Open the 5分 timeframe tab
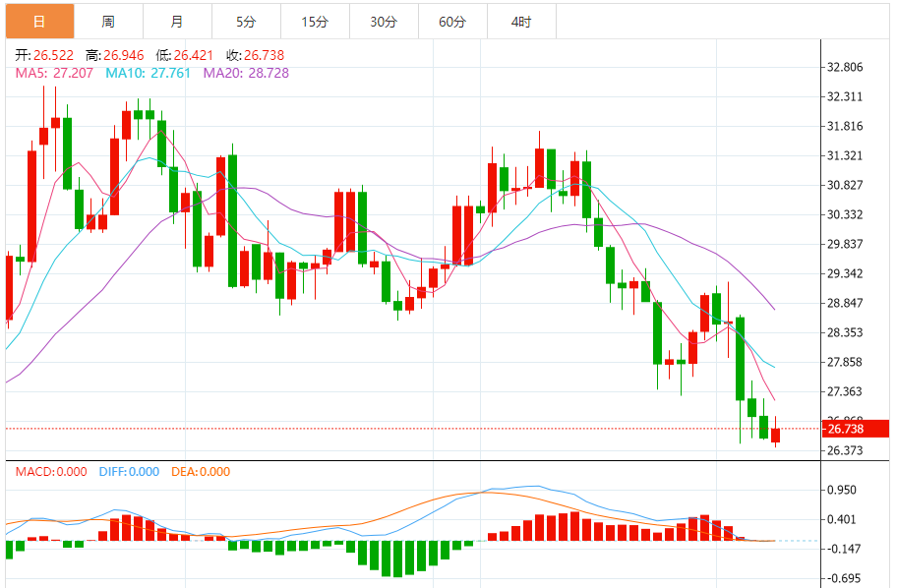Screen dimensions: 897x588 click(246, 22)
